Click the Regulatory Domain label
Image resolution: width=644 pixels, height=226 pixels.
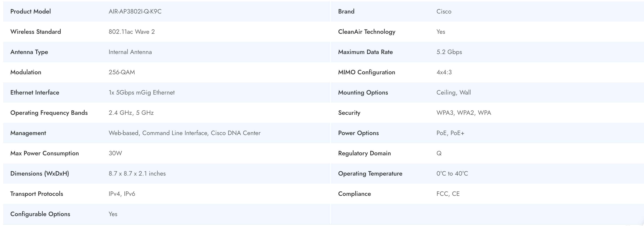pos(364,153)
